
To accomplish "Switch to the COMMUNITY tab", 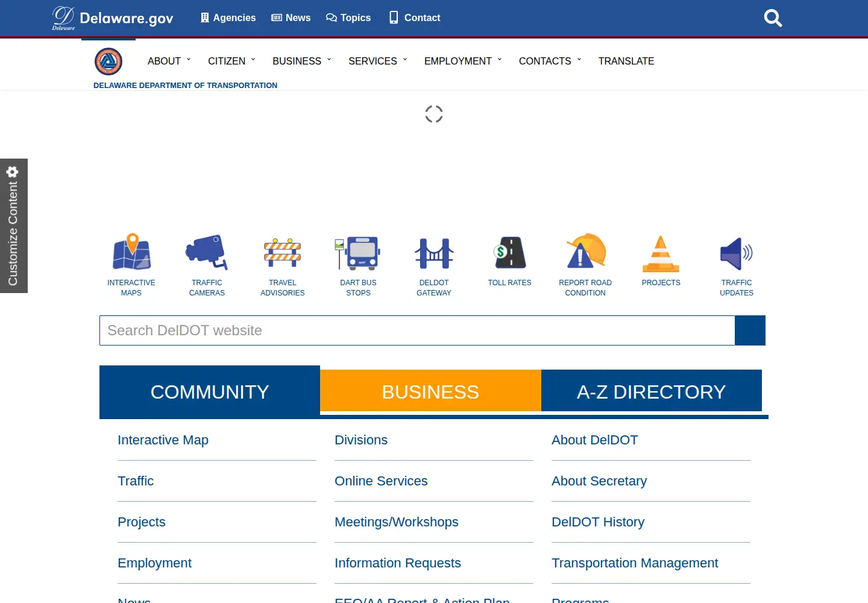I will click(210, 392).
